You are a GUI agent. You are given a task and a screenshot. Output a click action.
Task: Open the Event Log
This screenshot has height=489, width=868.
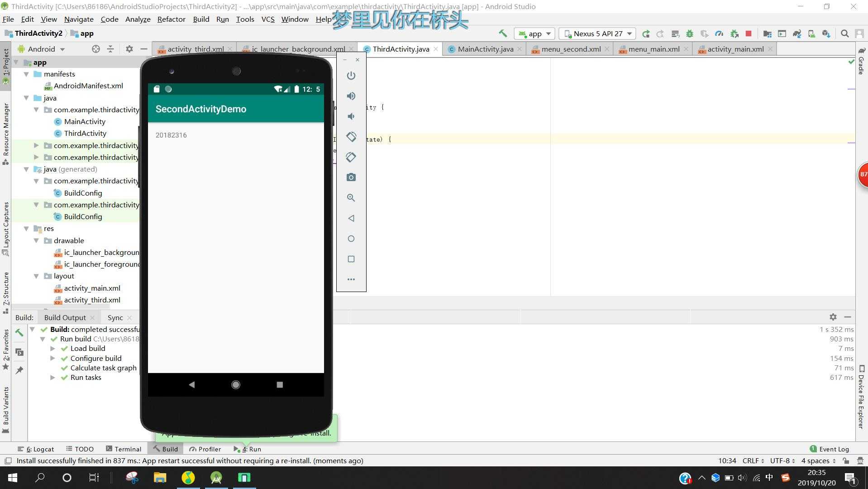coord(829,449)
